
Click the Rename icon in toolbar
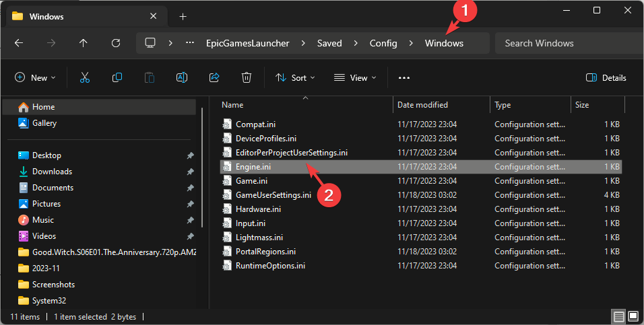[182, 77]
